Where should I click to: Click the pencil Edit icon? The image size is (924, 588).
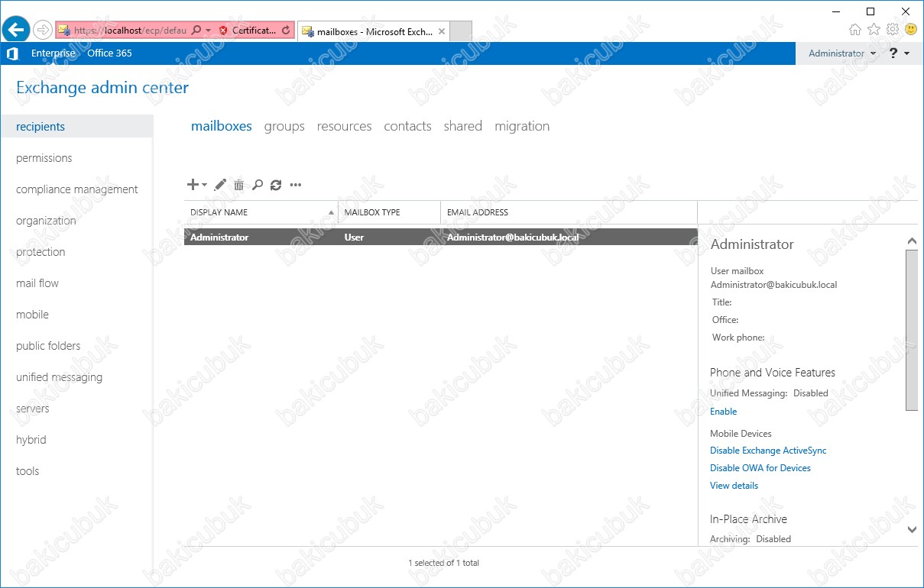pyautogui.click(x=220, y=185)
